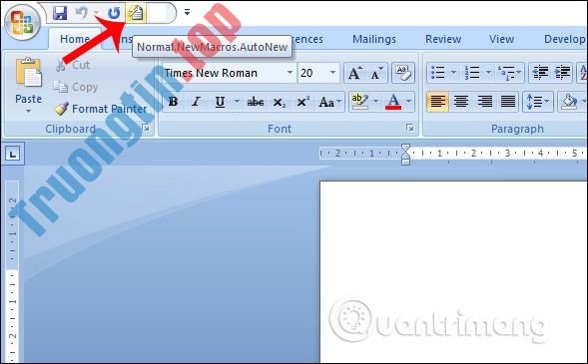Expand the Paste options arrow
The image size is (588, 364).
point(29,111)
